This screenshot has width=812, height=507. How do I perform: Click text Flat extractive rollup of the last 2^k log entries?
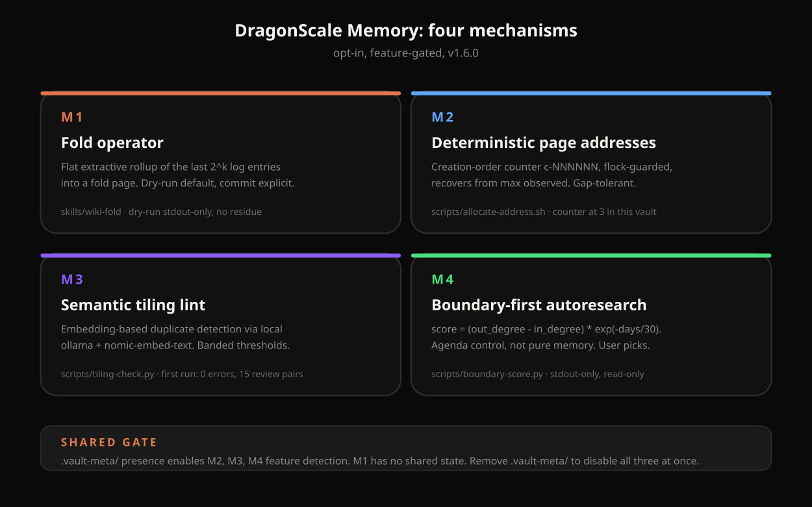coord(171,167)
